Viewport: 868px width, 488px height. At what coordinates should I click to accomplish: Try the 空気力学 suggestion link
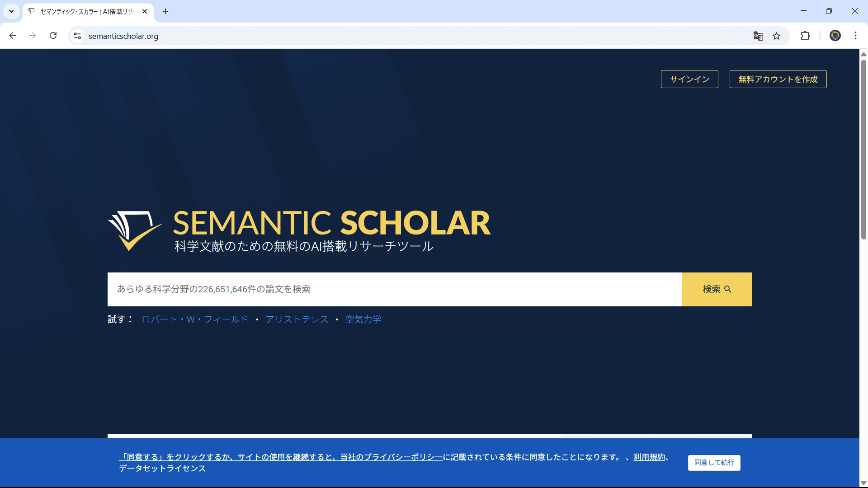363,319
